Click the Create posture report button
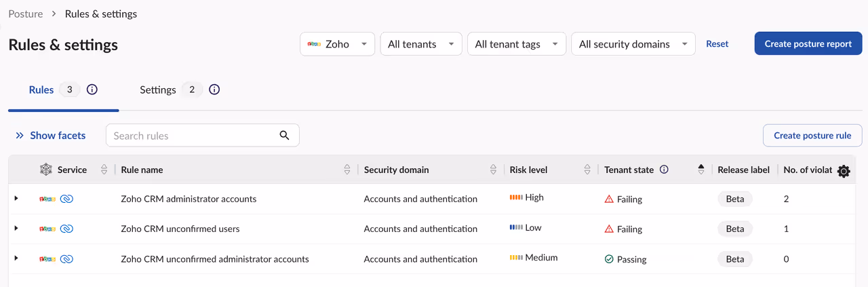The width and height of the screenshot is (868, 287). 808,43
